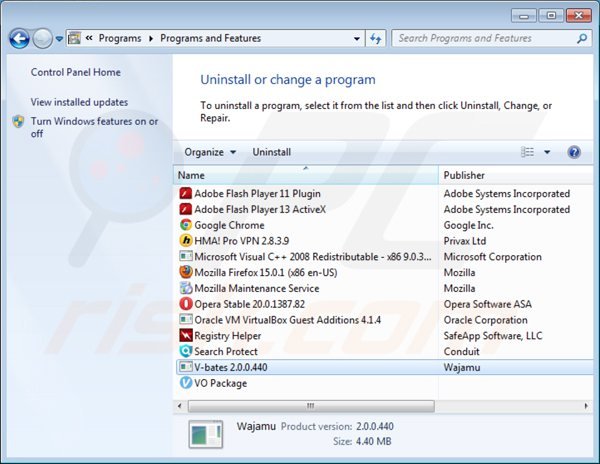The image size is (600, 464).
Task: Click the horizontal scrollbar thumb
Action: coord(311,406)
